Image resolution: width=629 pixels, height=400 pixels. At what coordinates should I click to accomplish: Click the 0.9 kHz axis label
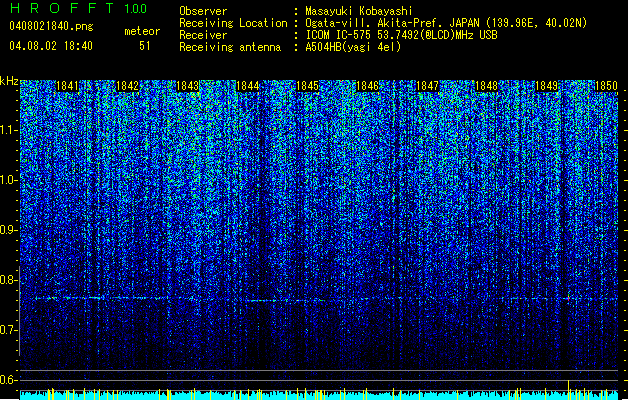pos(9,230)
